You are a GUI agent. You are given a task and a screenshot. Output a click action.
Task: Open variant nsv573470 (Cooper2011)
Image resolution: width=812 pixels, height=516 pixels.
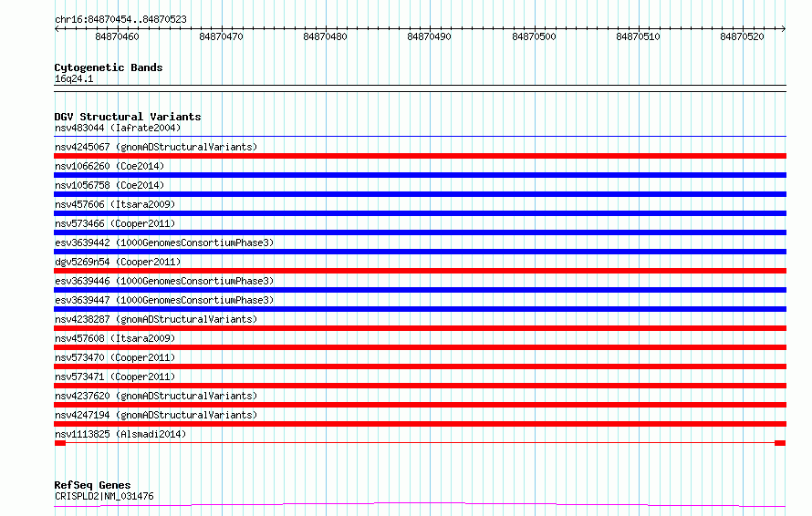click(115, 357)
